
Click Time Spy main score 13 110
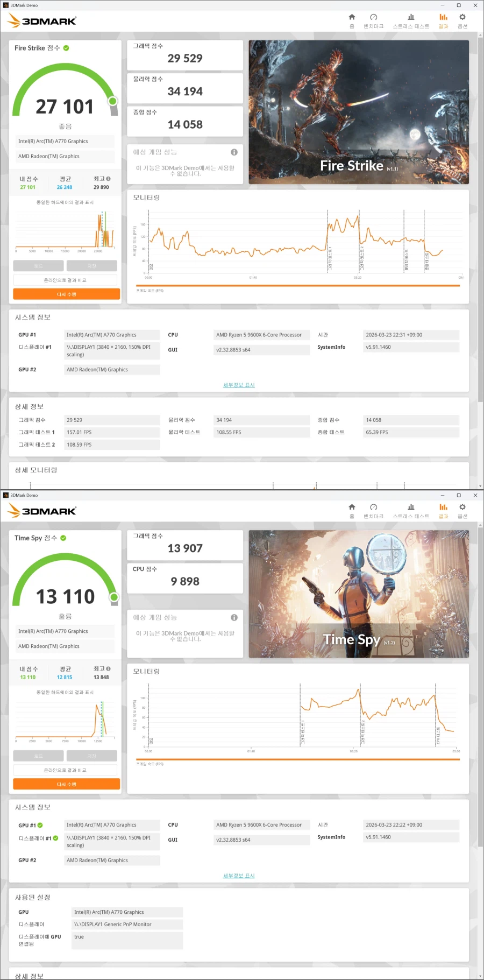click(x=65, y=596)
